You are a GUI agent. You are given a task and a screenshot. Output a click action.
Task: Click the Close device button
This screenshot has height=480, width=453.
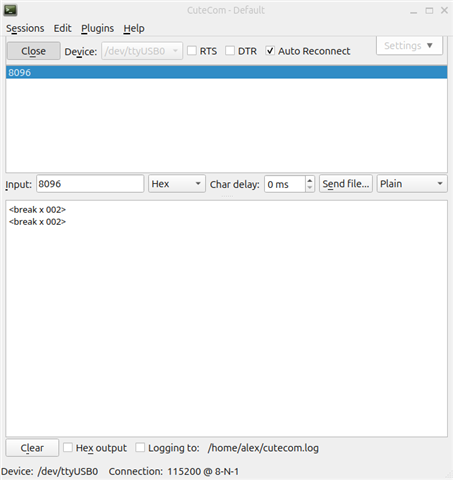33,51
